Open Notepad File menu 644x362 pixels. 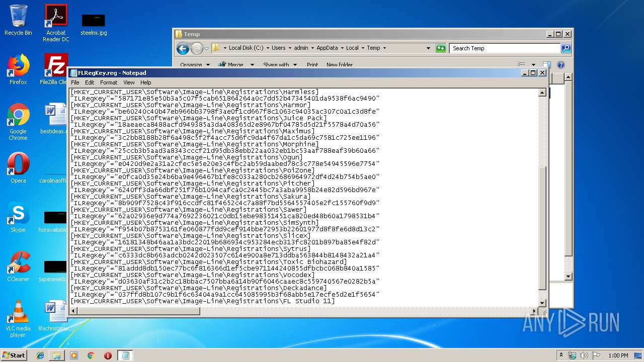click(x=75, y=82)
